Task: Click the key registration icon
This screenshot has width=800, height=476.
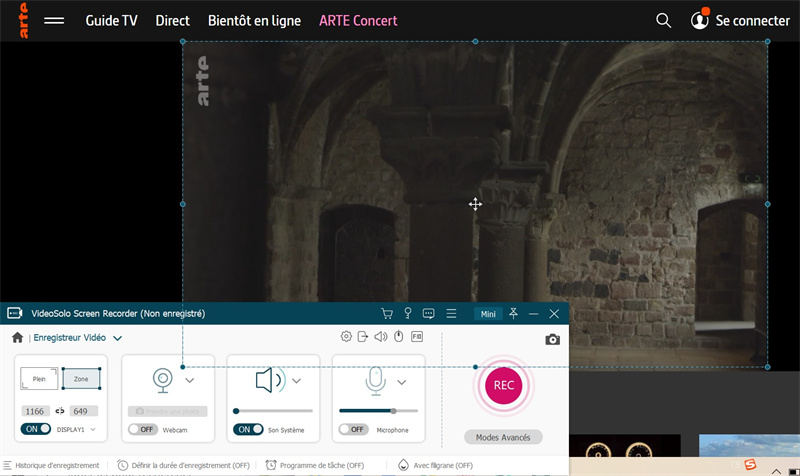Action: tap(408, 313)
